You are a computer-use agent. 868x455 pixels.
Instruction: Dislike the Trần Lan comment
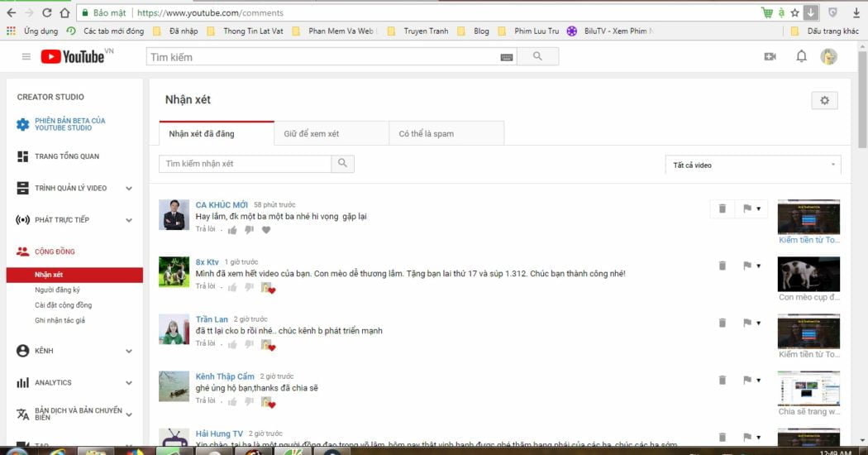pos(249,344)
